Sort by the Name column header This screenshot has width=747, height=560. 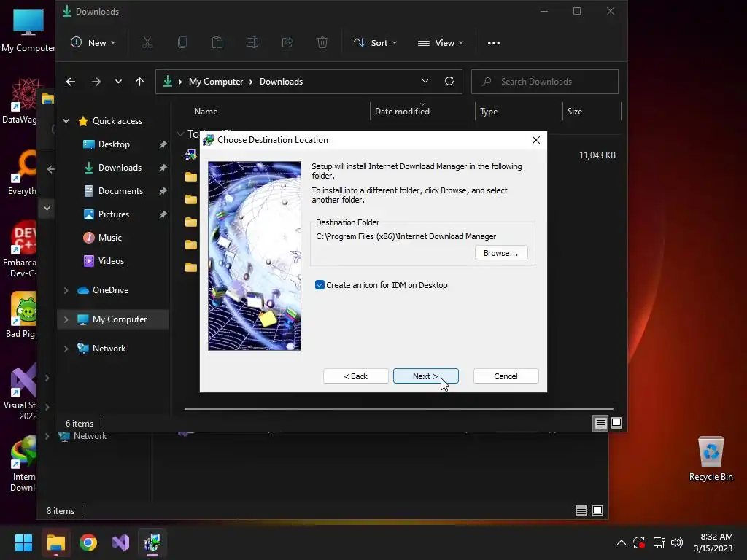[x=206, y=112]
